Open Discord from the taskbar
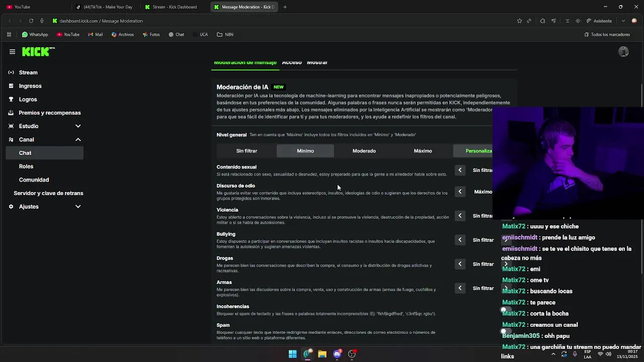 pos(337,354)
